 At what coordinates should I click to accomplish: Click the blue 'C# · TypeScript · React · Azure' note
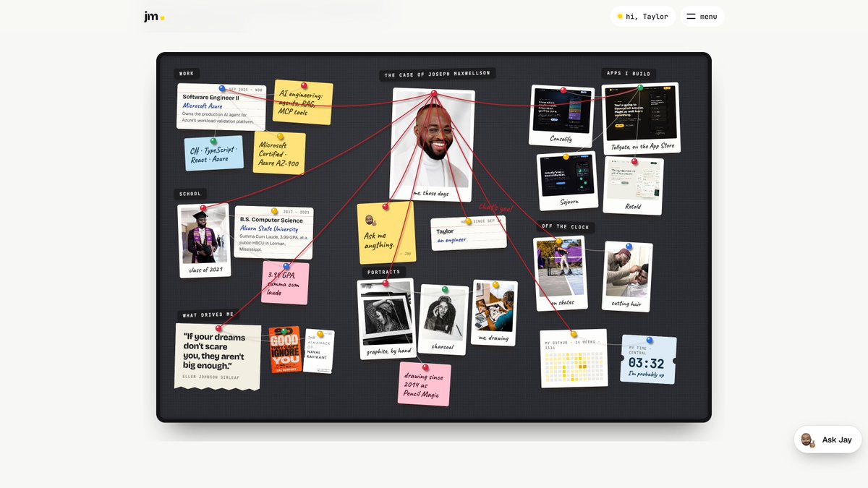tap(214, 154)
